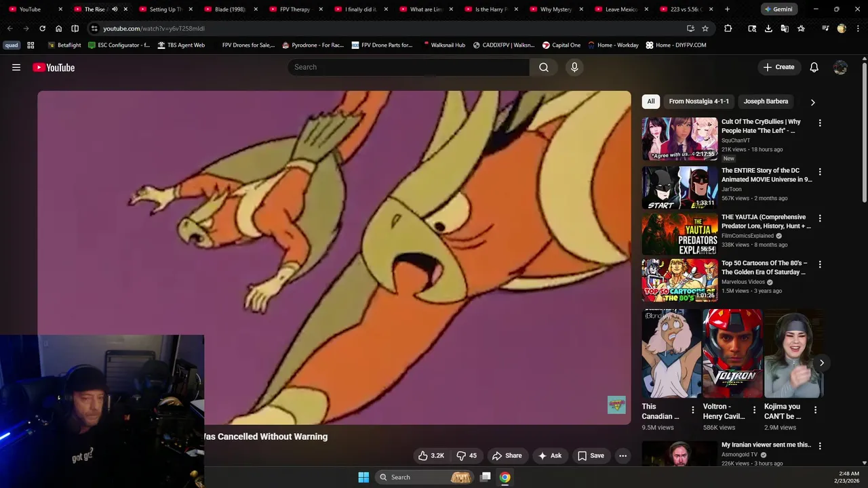Screen dimensions: 868x488
Task: Click the Share button under the video
Action: click(x=507, y=455)
